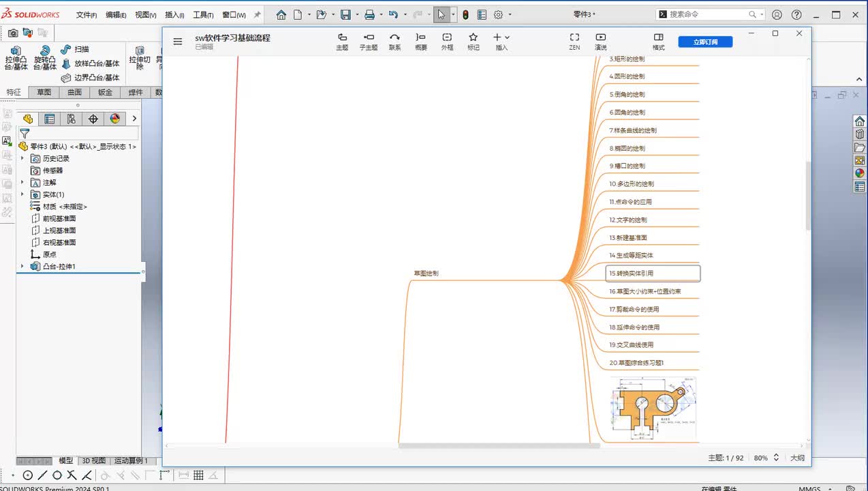Click the Rebuild traffic light icon

[465, 14]
